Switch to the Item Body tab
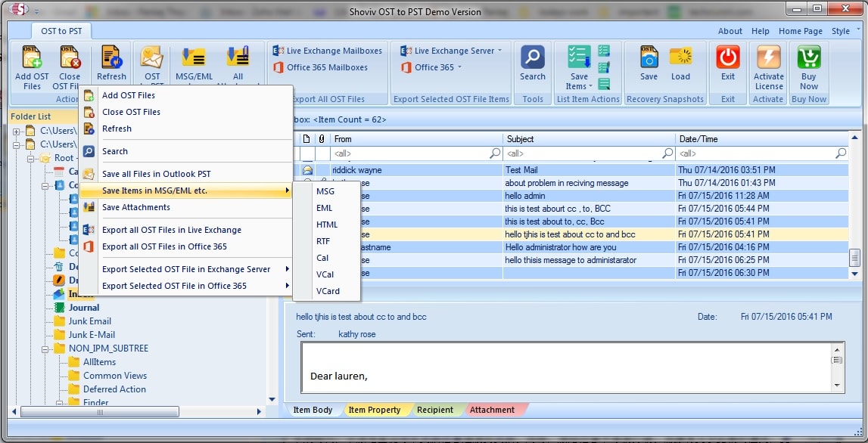This screenshot has height=443, width=868. (313, 410)
